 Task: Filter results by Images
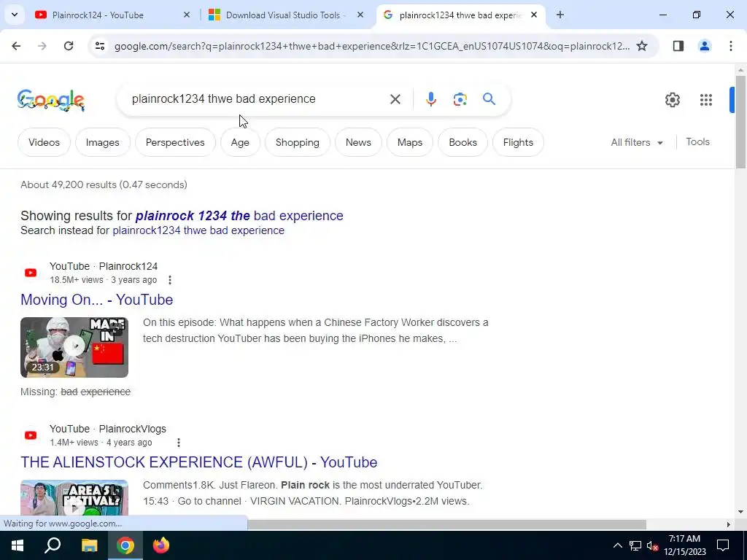(x=102, y=142)
